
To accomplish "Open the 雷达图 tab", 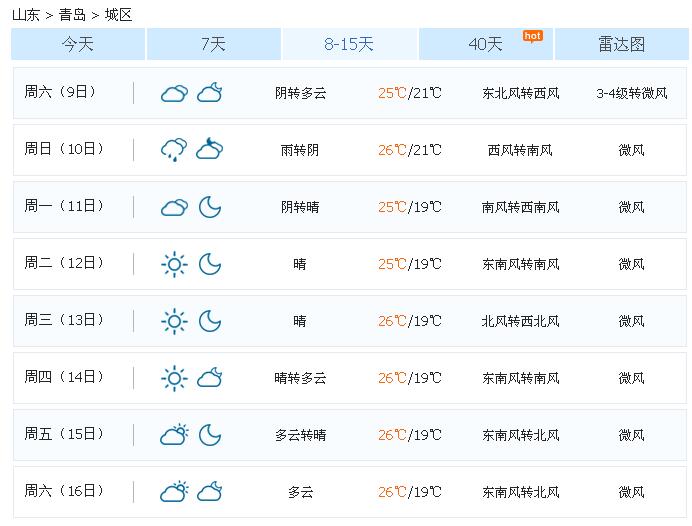I will coord(621,44).
